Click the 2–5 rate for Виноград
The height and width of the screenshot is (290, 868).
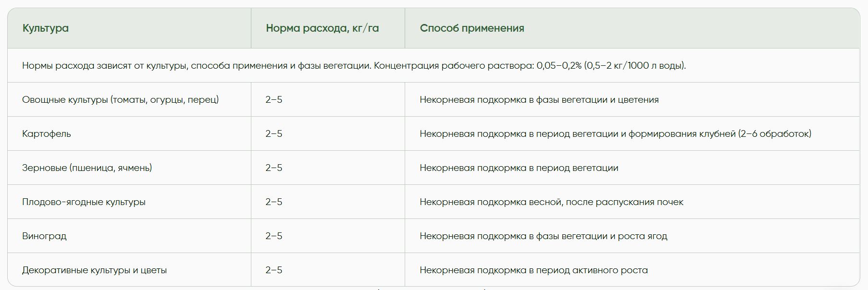[274, 236]
